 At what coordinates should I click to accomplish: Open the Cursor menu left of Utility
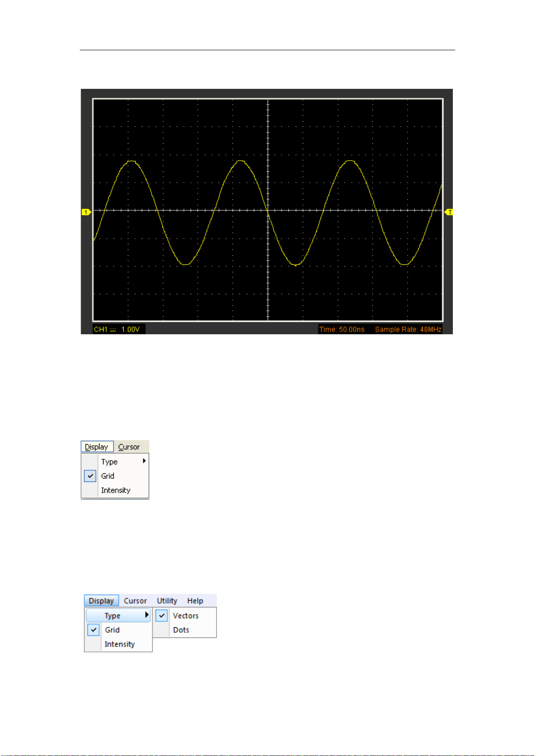135,601
